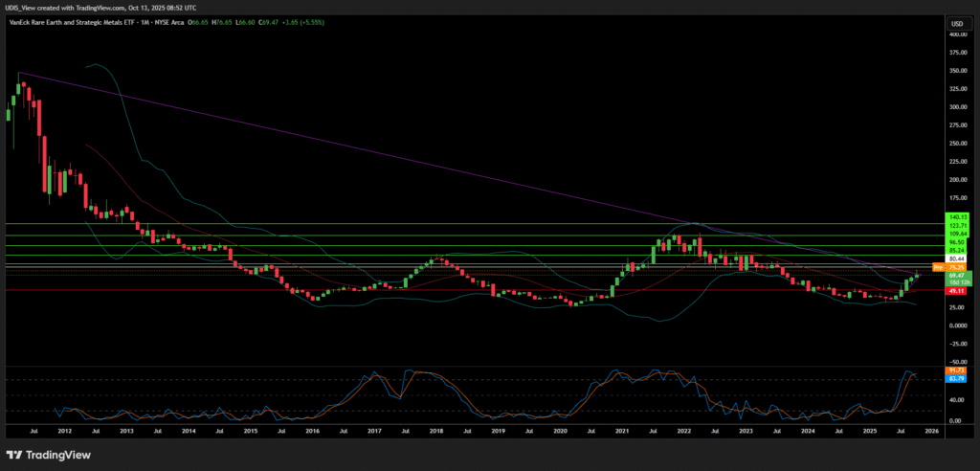Open the USD currency dropdown
Viewport: 980px width, 471px height.
[955, 23]
